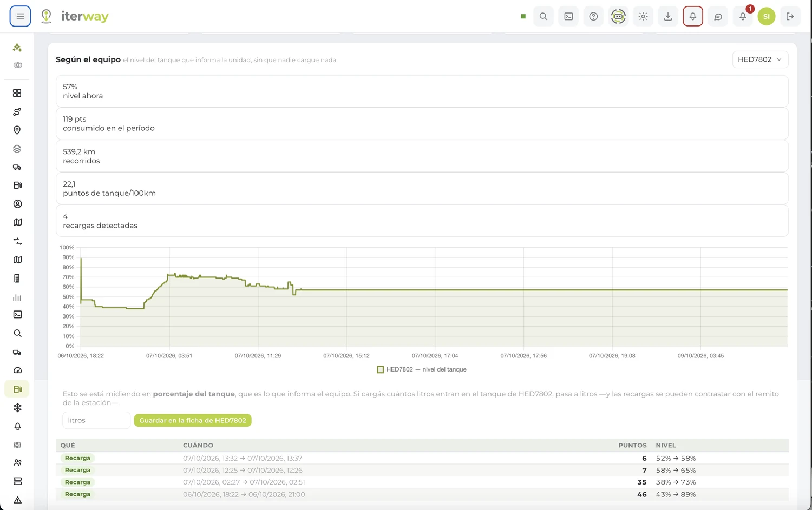Select the Recarga row starting 07/10/2026, 02:27
Screen dimensions: 812x510
422,482
